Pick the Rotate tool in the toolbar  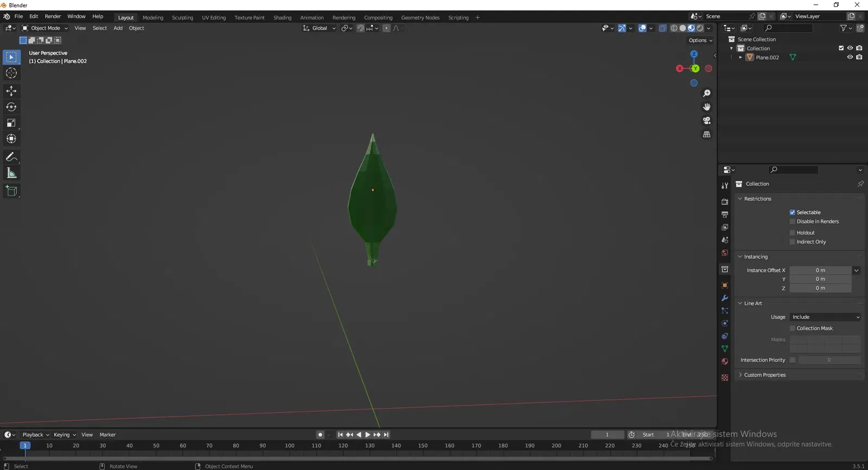tap(11, 107)
